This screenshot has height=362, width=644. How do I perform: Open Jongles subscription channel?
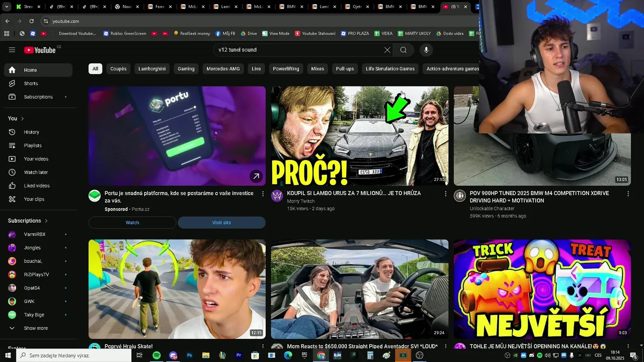38,248
